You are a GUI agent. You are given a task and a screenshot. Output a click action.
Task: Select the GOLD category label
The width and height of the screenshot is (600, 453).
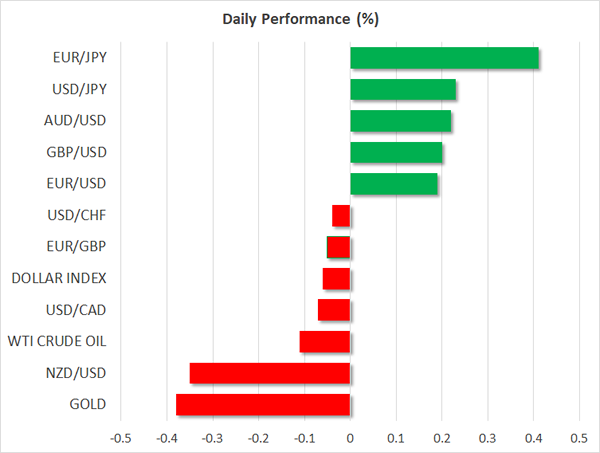(x=88, y=405)
